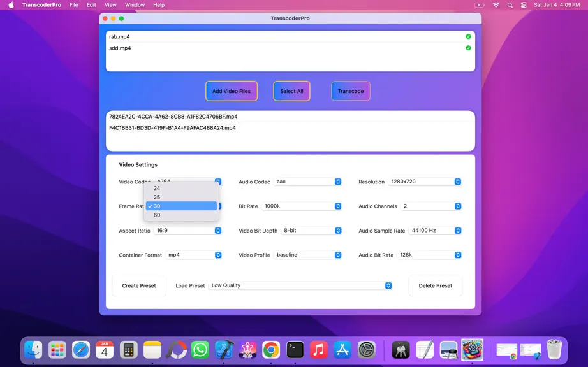
Task: Choose 25 fps from the open list
Action: pos(181,197)
